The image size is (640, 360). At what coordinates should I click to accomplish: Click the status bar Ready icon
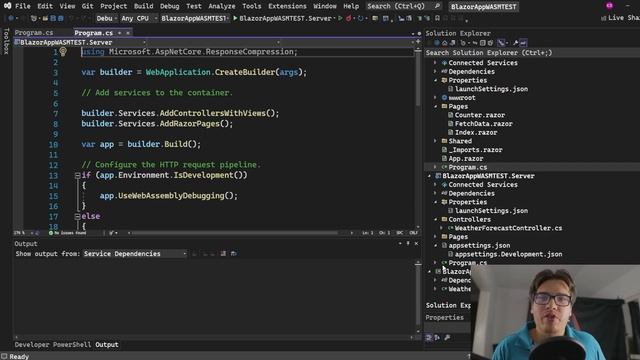pos(4,356)
